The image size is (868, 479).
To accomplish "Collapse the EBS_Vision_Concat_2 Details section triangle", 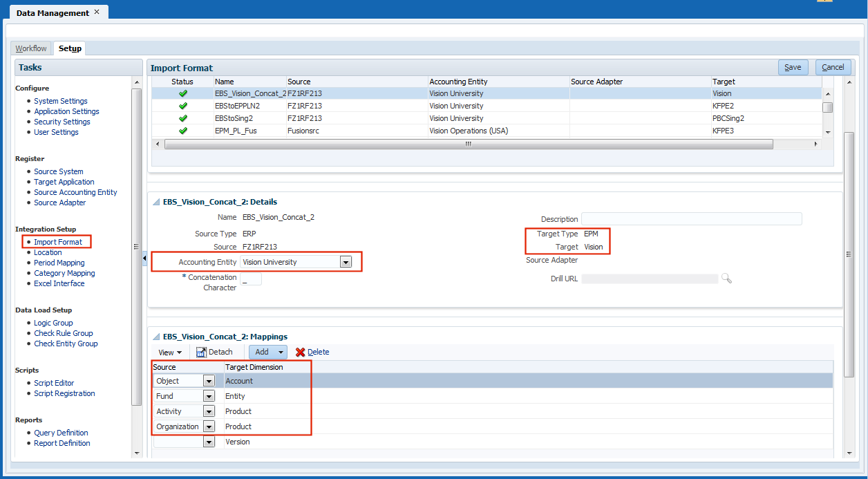I will [x=156, y=202].
